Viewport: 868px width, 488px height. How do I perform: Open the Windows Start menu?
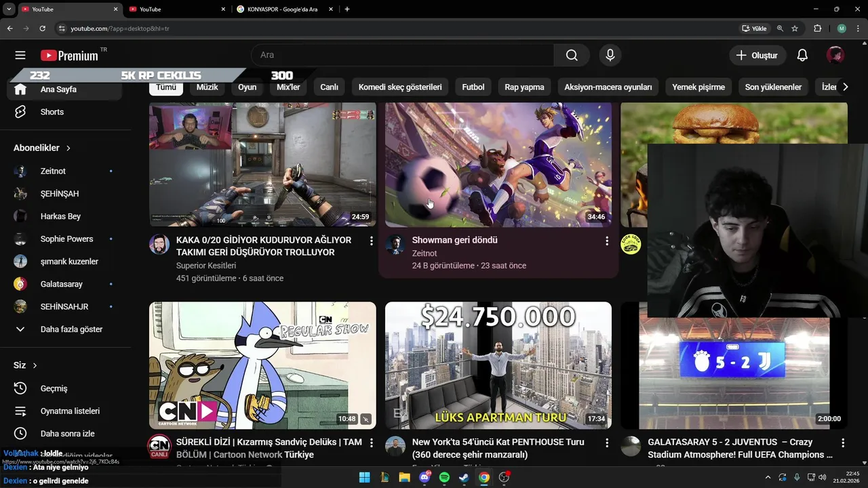pos(365,477)
